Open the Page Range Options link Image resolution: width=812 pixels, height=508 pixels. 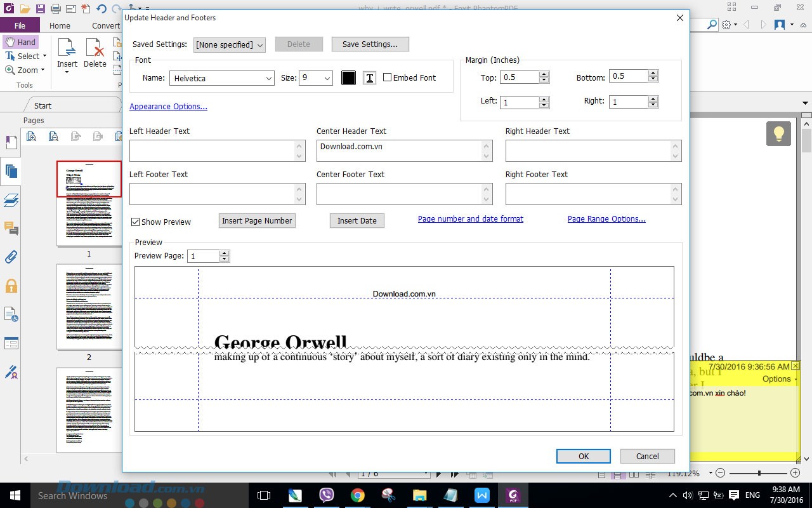[606, 219]
